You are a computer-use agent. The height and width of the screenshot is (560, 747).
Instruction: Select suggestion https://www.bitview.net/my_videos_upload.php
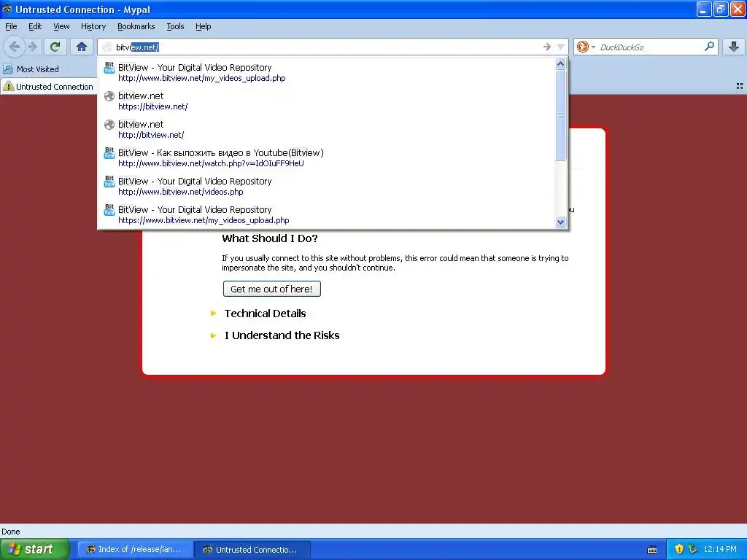coord(327,215)
